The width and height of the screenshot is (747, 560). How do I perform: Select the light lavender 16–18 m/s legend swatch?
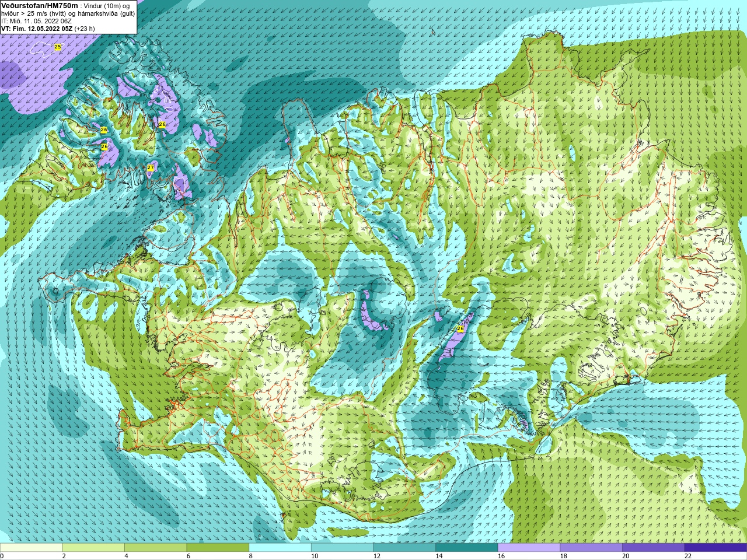coord(529,548)
